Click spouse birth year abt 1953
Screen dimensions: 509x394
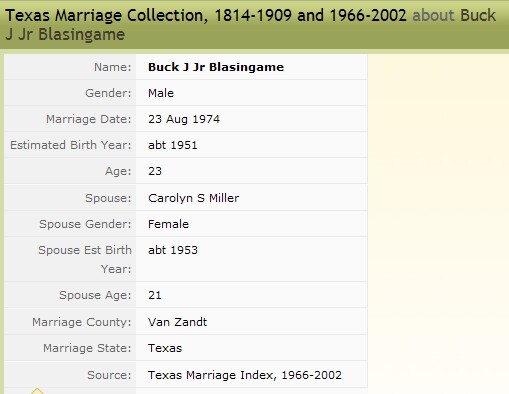pyautogui.click(x=173, y=250)
